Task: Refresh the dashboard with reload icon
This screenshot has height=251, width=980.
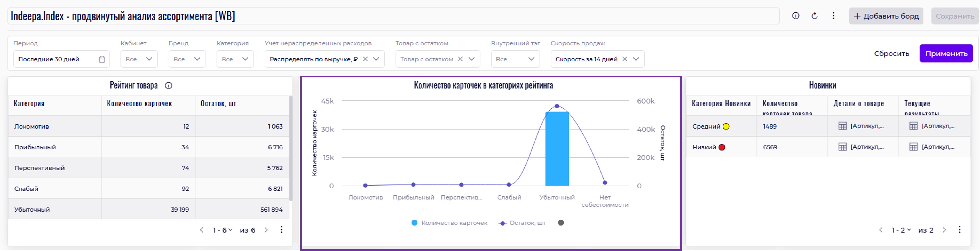Action: (x=815, y=16)
